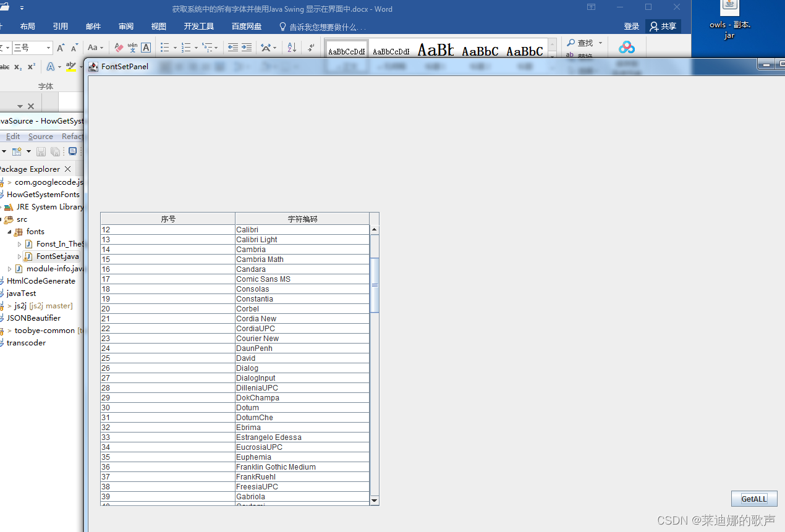Click the Tell Me search box in Word
The width and height of the screenshot is (785, 532).
point(323,27)
